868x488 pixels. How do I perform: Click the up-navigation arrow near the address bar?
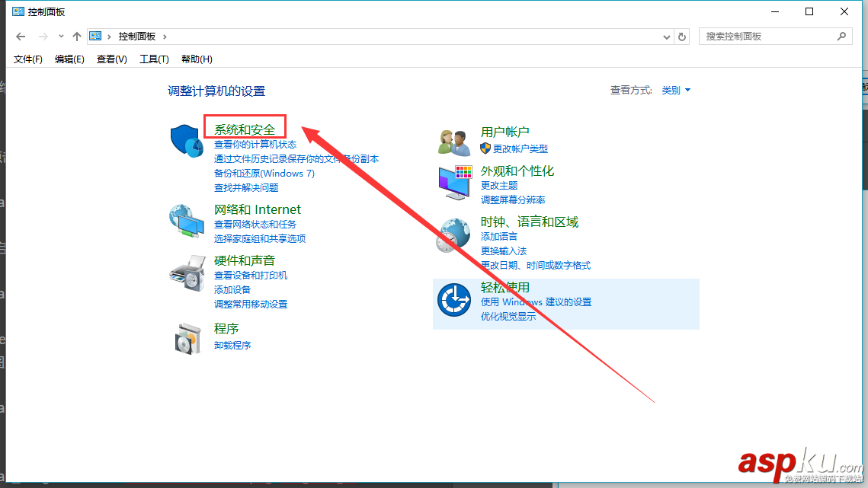click(77, 36)
